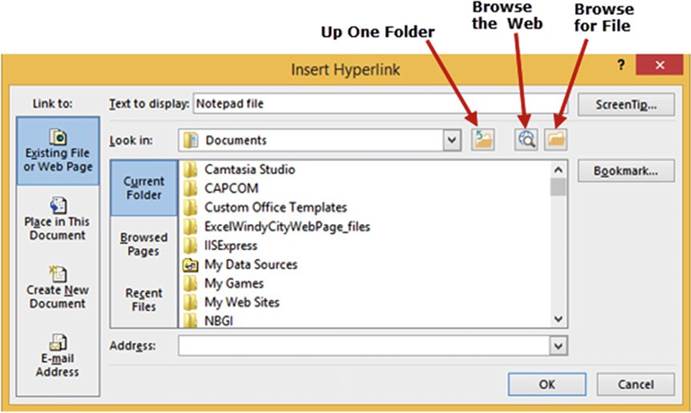
Task: Select the My Data Sources folder
Action: click(250, 265)
